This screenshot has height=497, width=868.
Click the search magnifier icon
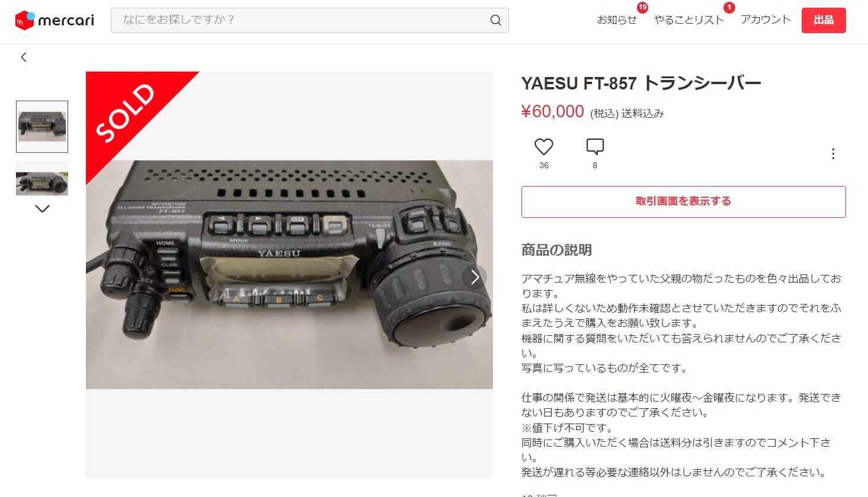tap(496, 20)
